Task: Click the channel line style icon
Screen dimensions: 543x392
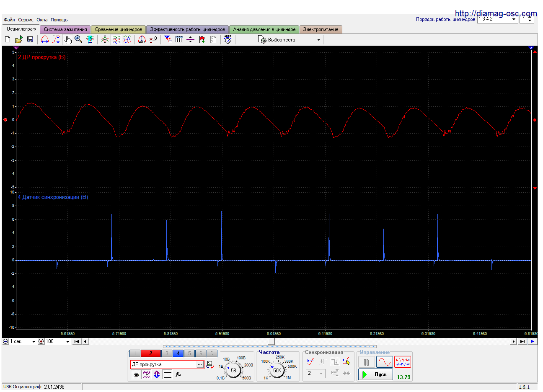Action: click(168, 374)
